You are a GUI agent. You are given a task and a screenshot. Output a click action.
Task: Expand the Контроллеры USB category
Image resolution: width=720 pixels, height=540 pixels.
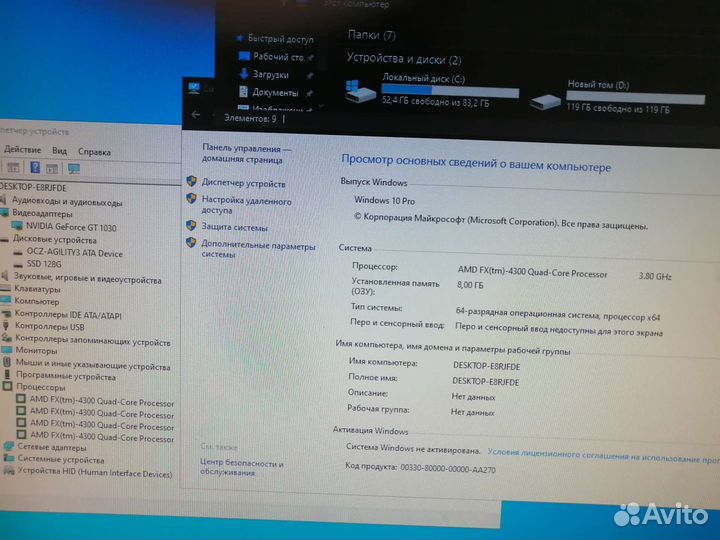pos(50,326)
